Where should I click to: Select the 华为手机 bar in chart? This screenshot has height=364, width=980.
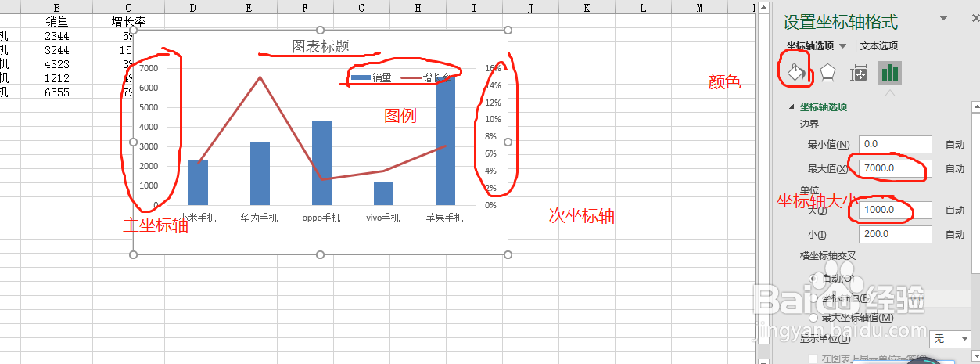coord(260,174)
